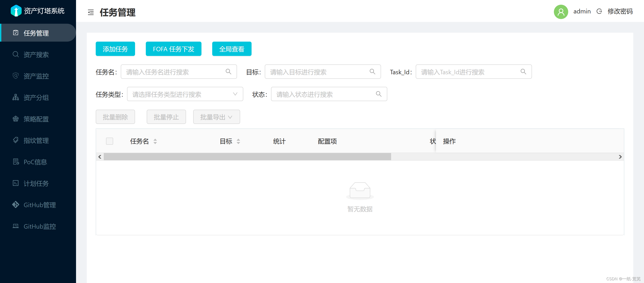Click the green admin avatar icon
The image size is (644, 283).
pyautogui.click(x=561, y=12)
